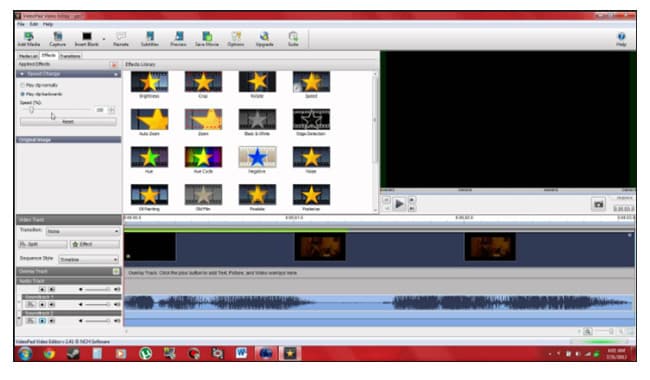Viewport: 650px width, 380px height.
Task: Select the Play clip normally radio button
Action: point(22,85)
